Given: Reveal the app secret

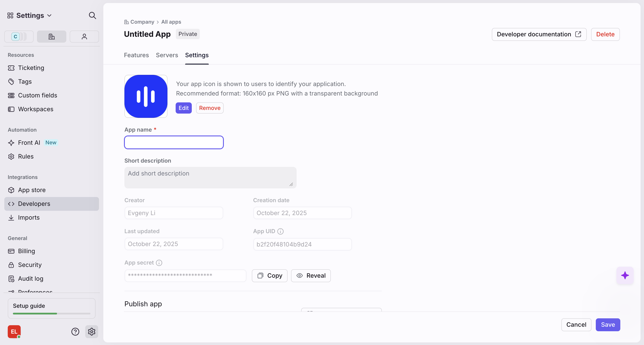Looking at the screenshot, I should (311, 276).
